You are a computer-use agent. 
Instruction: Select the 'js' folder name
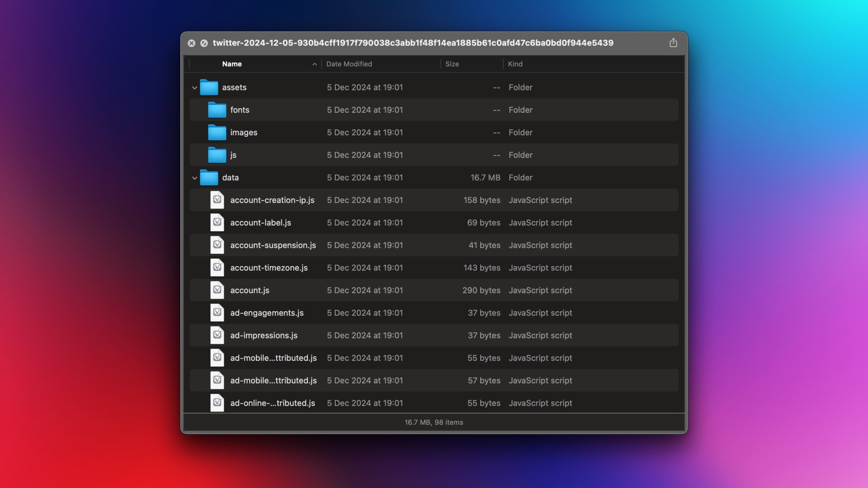pos(233,155)
